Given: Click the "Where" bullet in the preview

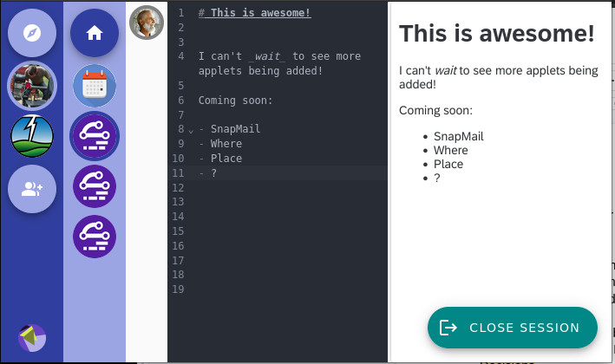Looking at the screenshot, I should [x=450, y=150].
